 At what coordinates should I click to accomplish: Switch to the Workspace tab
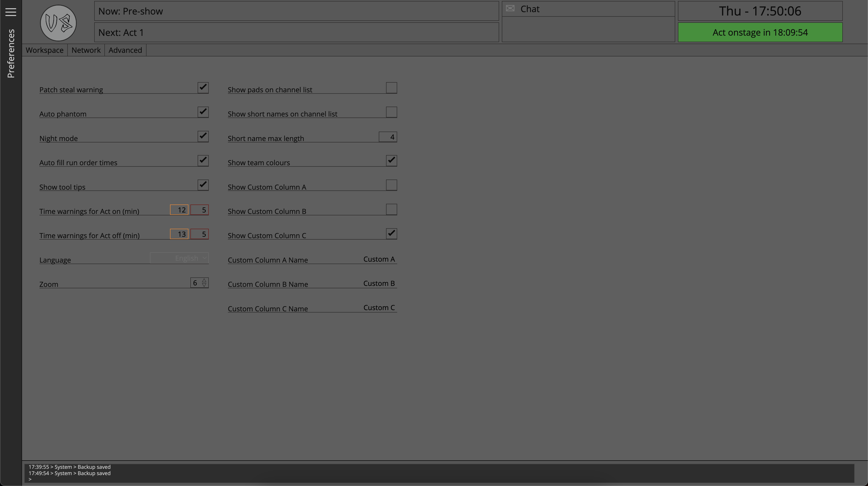point(45,50)
